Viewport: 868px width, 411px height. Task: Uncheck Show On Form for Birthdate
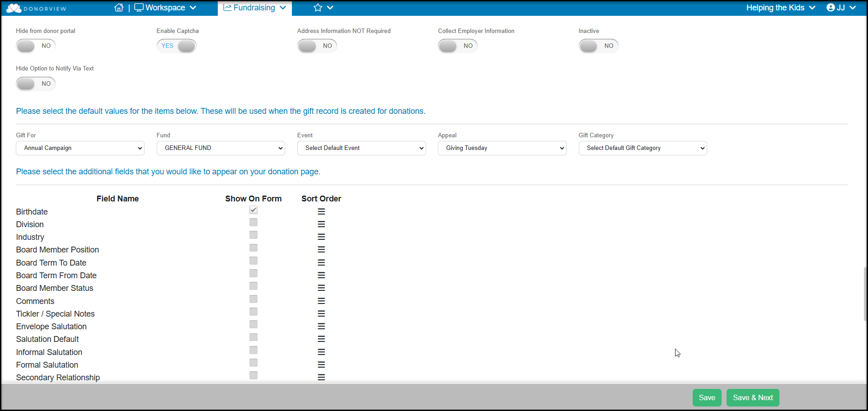pyautogui.click(x=253, y=210)
